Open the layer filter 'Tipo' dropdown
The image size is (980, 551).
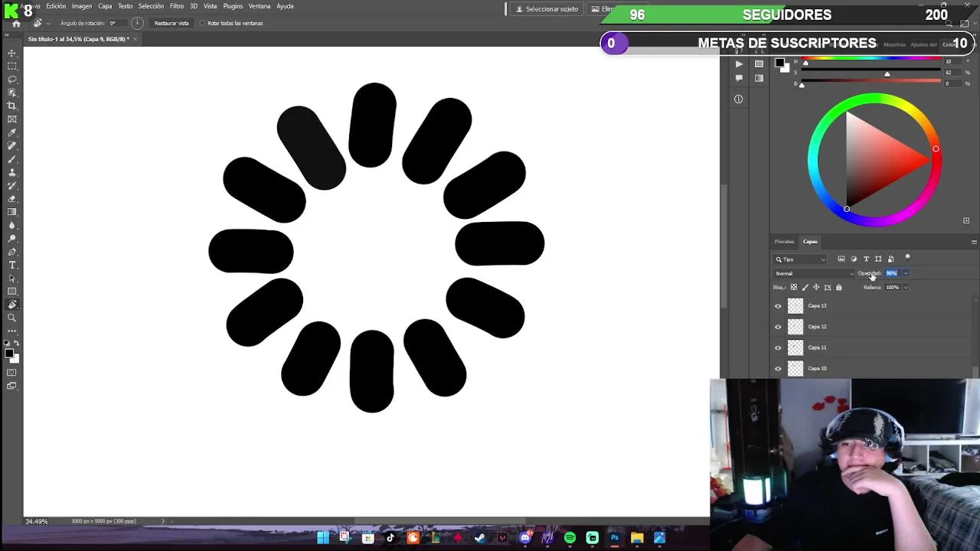(x=800, y=259)
